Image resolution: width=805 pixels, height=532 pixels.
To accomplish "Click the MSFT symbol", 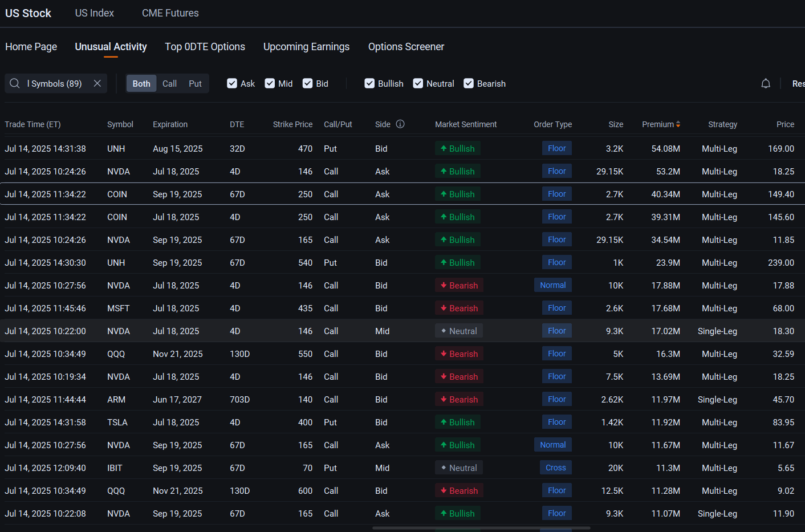I will (118, 308).
